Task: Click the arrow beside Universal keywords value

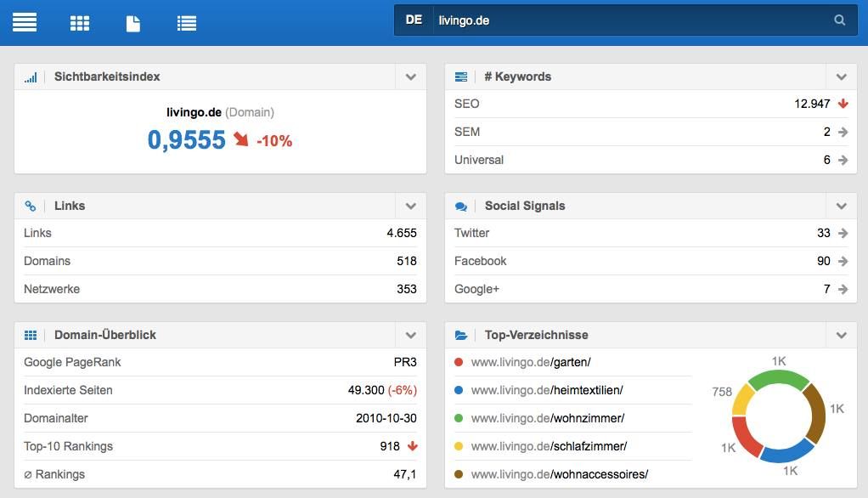Action: point(843,160)
